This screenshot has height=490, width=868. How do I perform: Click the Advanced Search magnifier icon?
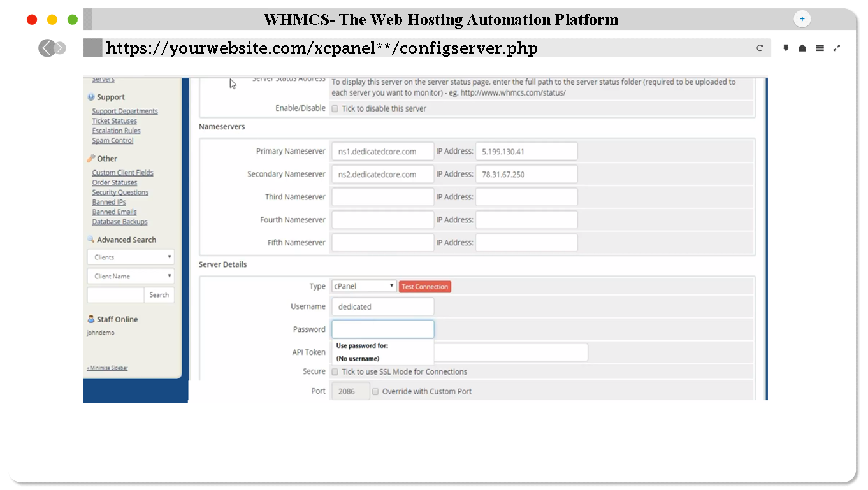(x=91, y=240)
